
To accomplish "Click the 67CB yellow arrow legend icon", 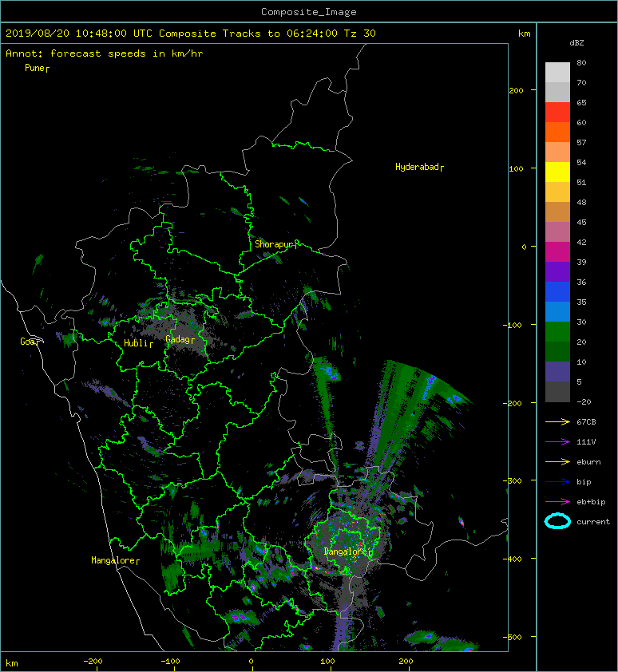I will click(x=557, y=422).
